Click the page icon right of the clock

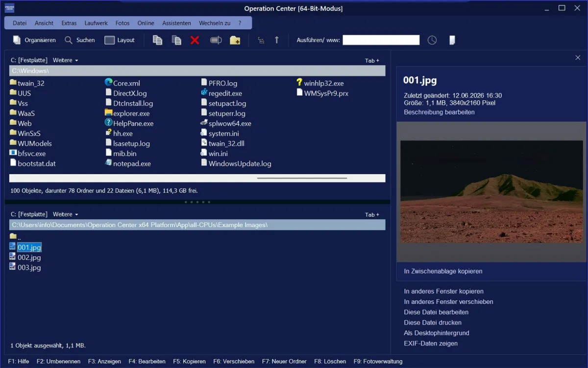click(x=452, y=40)
